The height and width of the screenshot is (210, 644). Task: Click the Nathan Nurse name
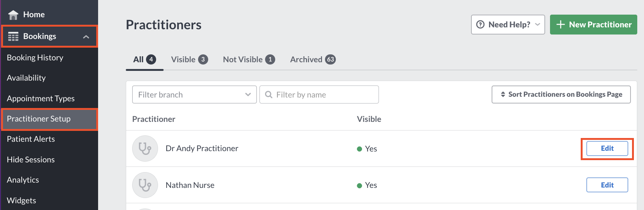tap(190, 185)
